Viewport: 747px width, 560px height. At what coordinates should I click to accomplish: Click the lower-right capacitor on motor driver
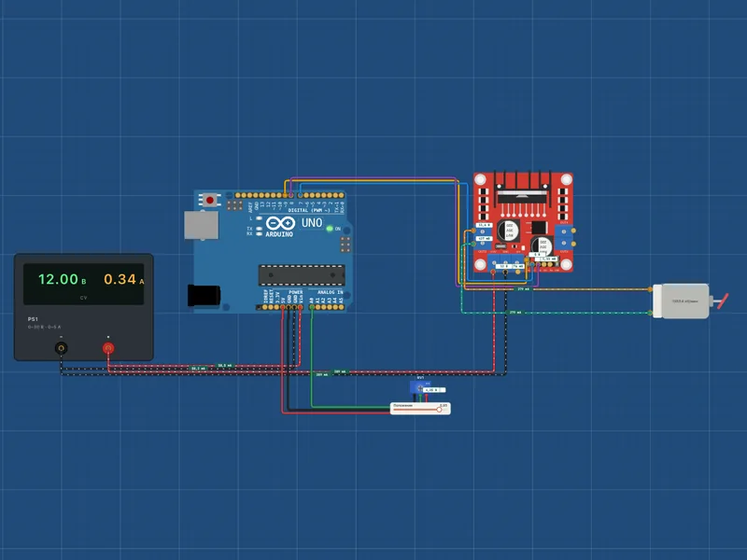coord(543,245)
